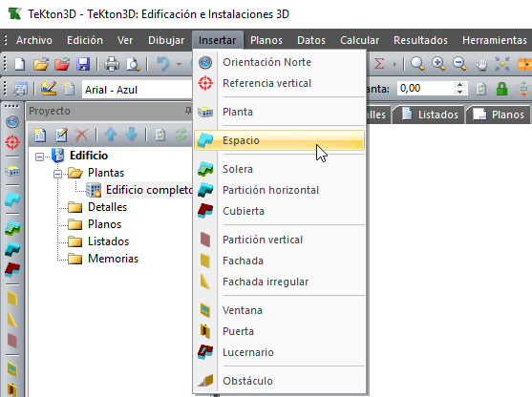Open the Edición menu

[85, 40]
